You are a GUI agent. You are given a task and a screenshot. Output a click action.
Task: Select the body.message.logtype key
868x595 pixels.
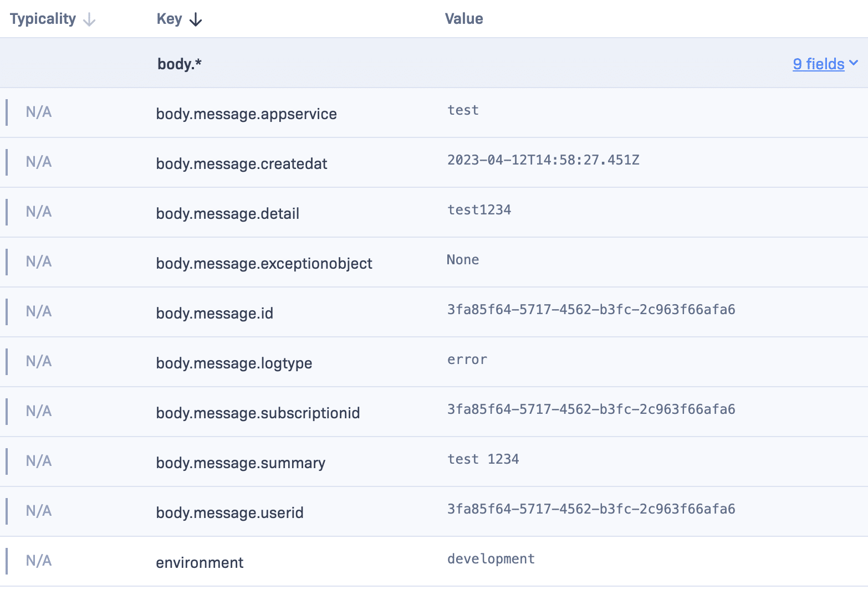tap(234, 363)
